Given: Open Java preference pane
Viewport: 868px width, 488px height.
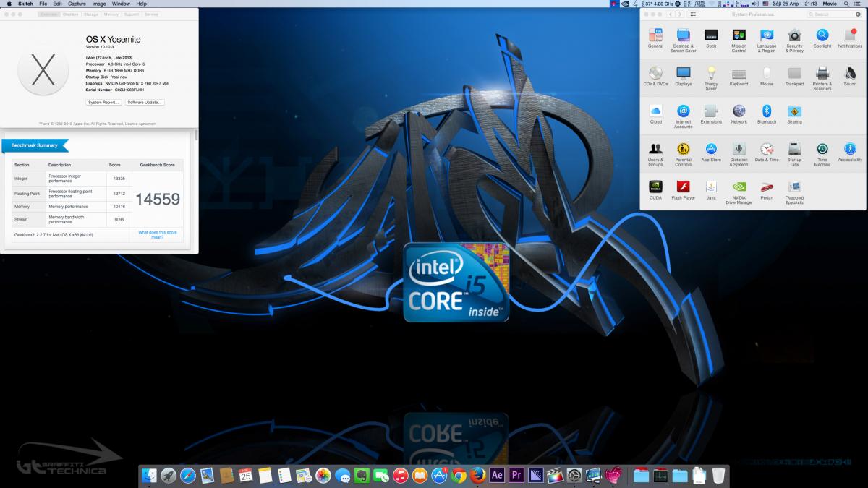Looking at the screenshot, I should (x=711, y=190).
